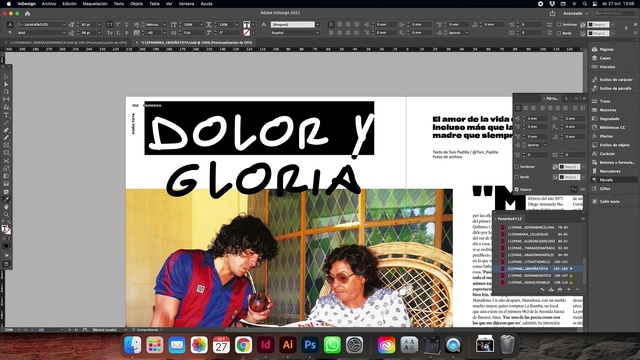Select the Pen tool in toolbox
The image size is (640, 360).
click(x=6, y=130)
